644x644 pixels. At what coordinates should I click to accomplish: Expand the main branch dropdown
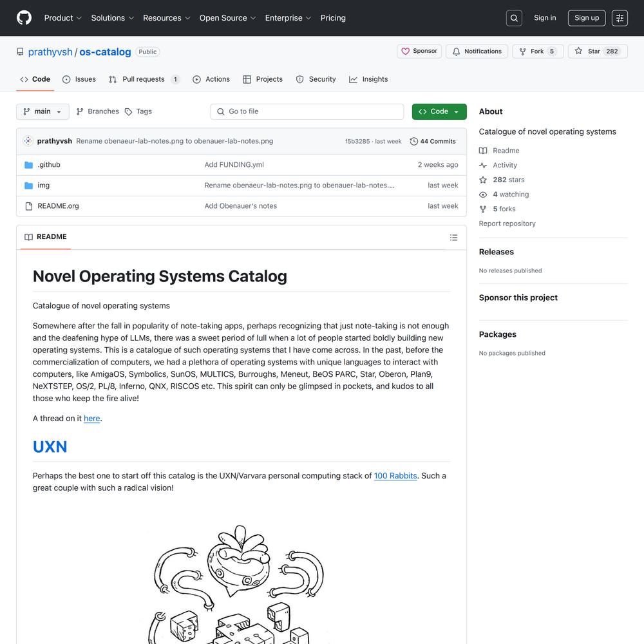click(43, 111)
